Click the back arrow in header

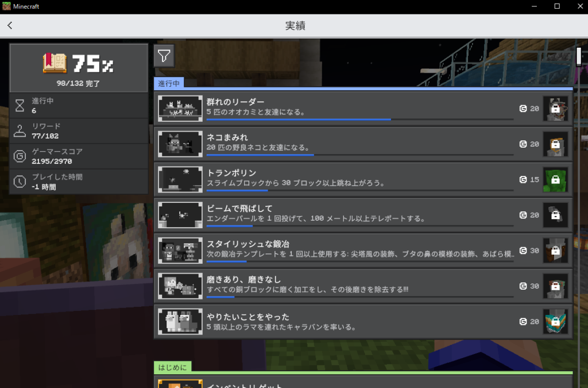(10, 25)
